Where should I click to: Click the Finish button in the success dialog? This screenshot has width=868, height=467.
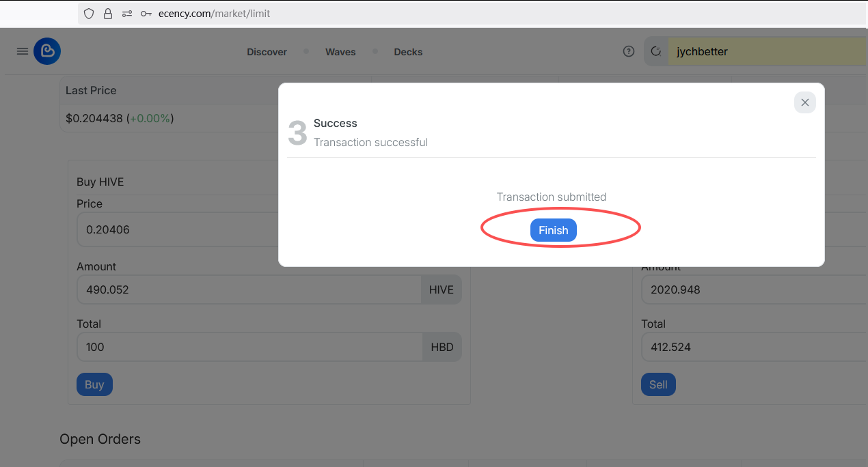pyautogui.click(x=554, y=230)
